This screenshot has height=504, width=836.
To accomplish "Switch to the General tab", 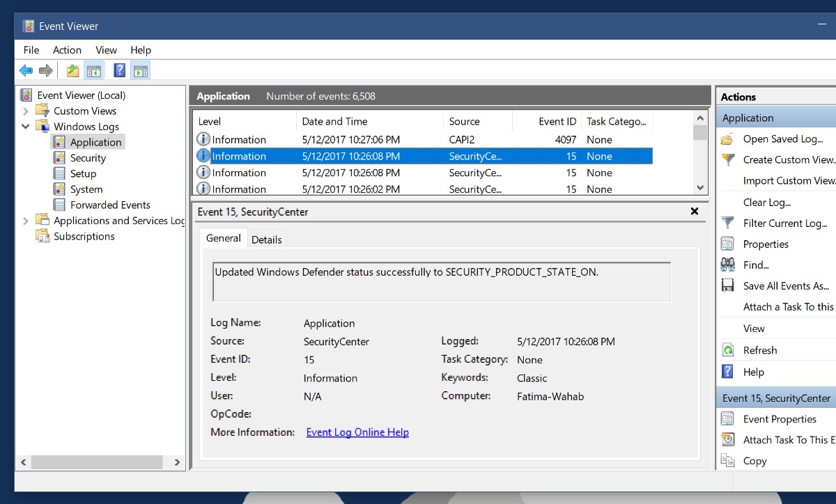I will (x=224, y=238).
